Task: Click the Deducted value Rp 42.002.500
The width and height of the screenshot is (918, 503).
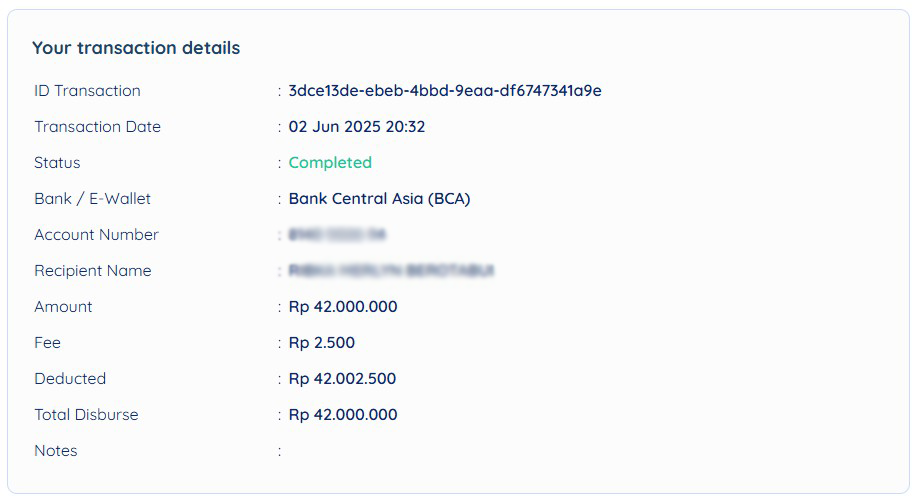Action: [342, 379]
